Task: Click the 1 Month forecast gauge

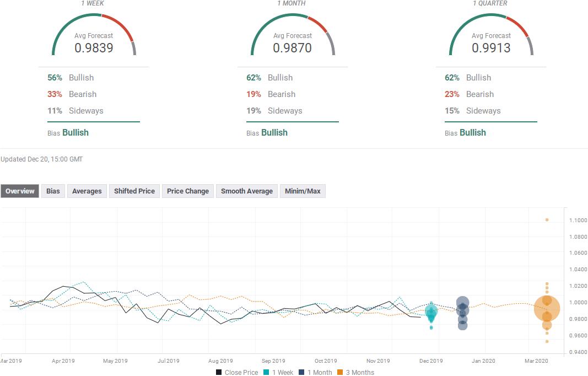Action: [x=293, y=35]
